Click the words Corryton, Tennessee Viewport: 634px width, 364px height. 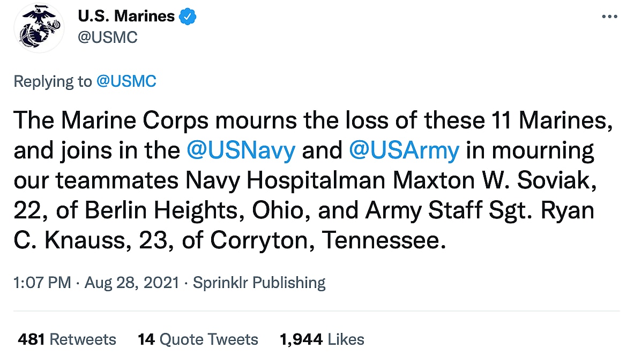coord(327,241)
